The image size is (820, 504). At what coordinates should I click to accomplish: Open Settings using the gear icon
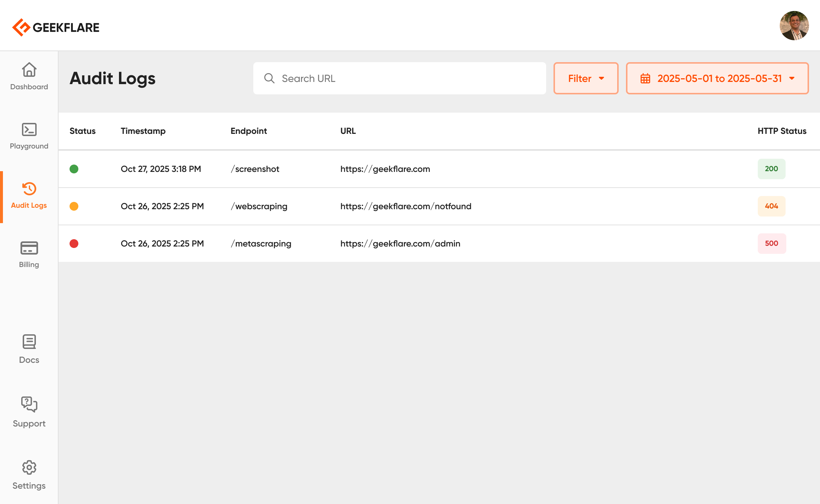tap(29, 467)
